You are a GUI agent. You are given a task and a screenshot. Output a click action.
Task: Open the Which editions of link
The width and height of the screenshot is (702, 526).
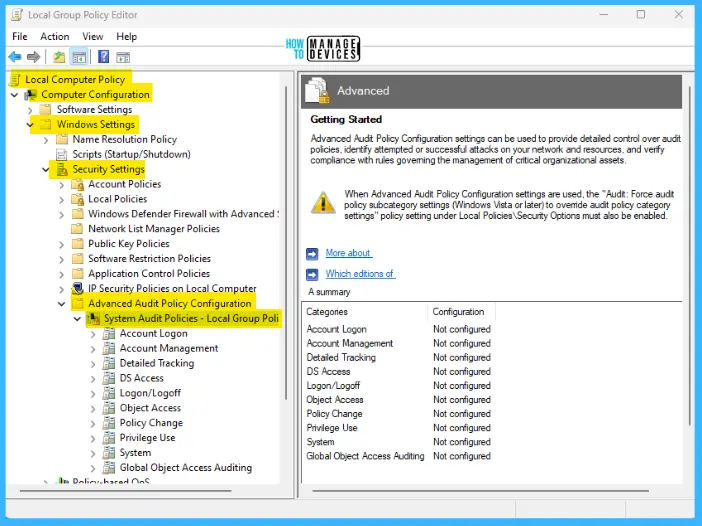pos(360,274)
